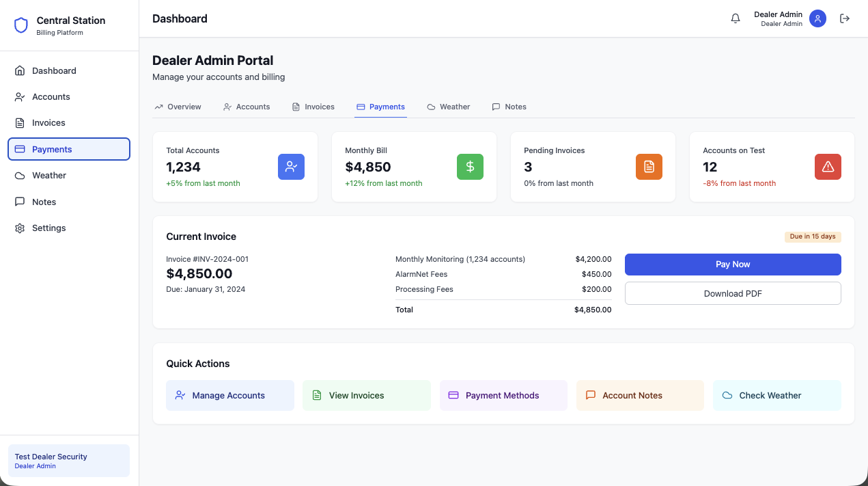This screenshot has width=868, height=486.
Task: Click the +5% from last month text
Action: tap(203, 183)
